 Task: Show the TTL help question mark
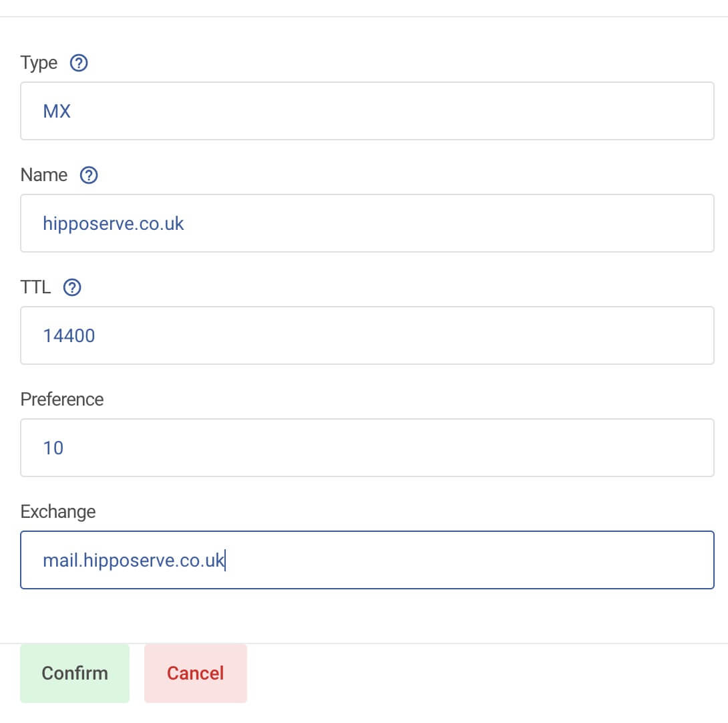[x=72, y=288]
